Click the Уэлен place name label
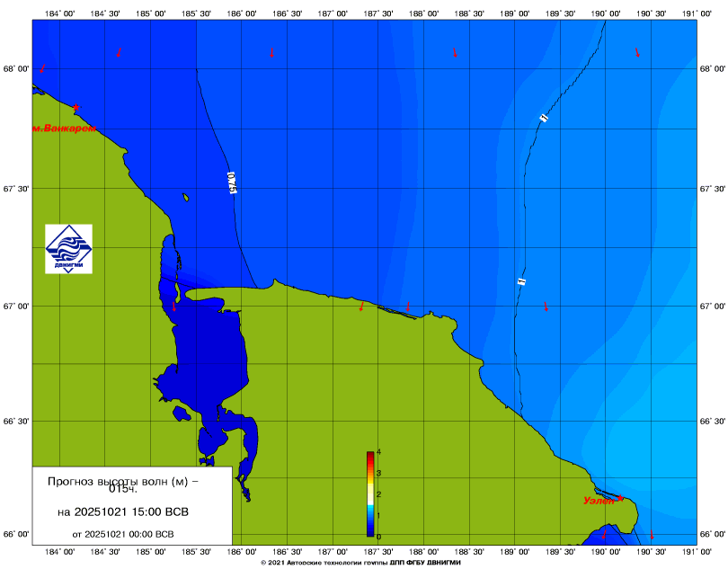 [599, 501]
